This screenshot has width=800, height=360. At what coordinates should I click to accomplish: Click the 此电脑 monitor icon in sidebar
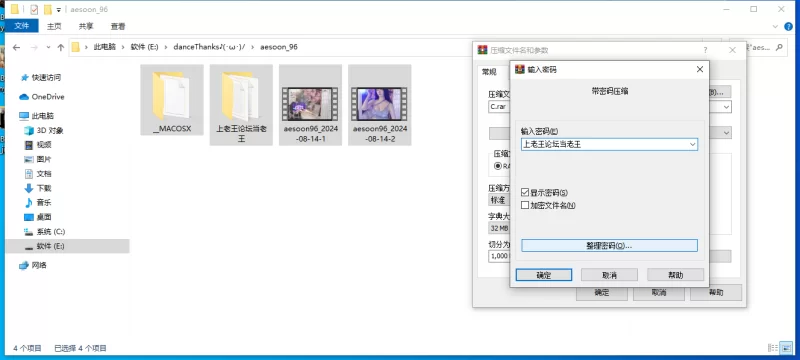(x=23, y=116)
